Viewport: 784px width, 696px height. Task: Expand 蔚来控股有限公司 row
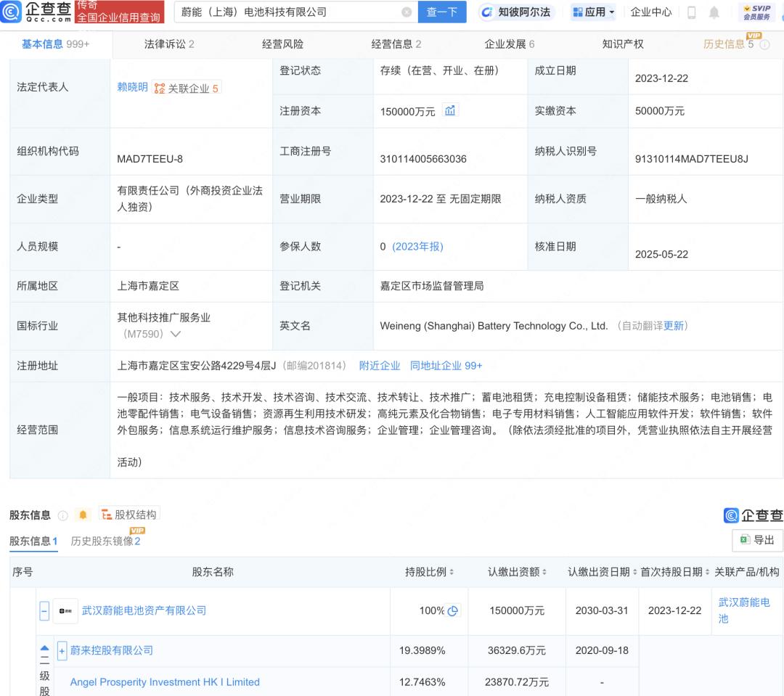point(62,651)
